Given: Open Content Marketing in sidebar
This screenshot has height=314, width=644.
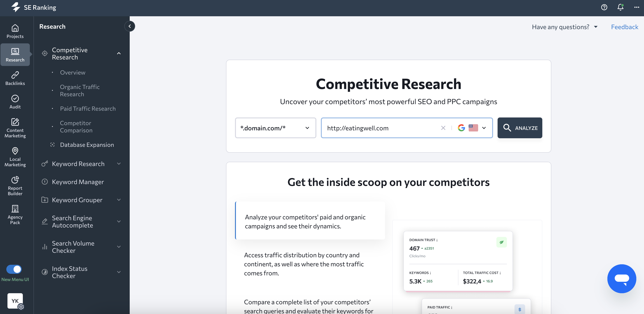Looking at the screenshot, I should pyautogui.click(x=15, y=128).
